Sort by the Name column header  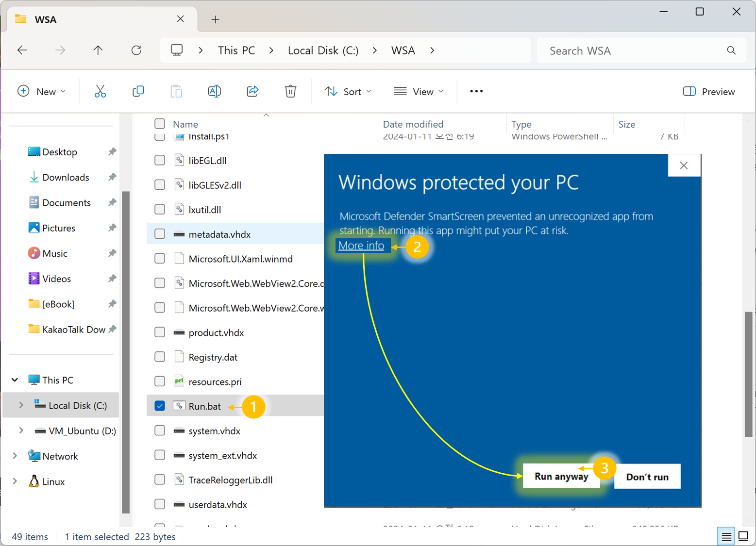(x=185, y=124)
